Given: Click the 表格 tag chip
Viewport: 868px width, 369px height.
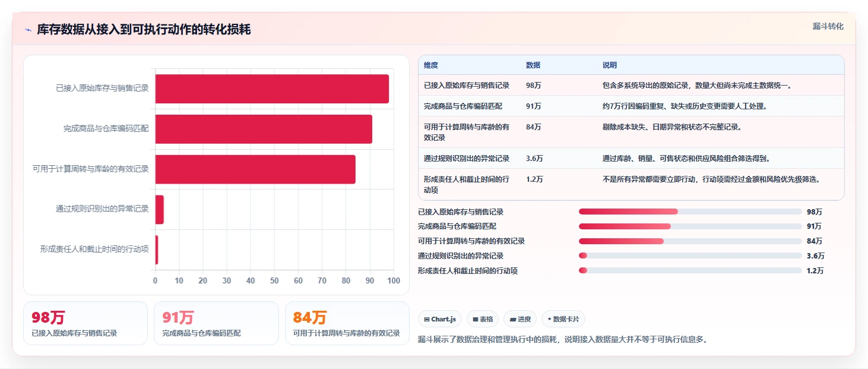Looking at the screenshot, I should (483, 319).
